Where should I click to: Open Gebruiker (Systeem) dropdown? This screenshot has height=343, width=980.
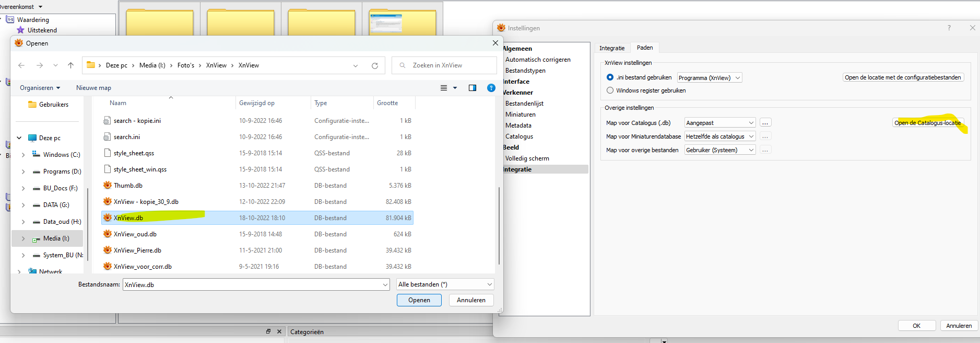[x=720, y=150]
